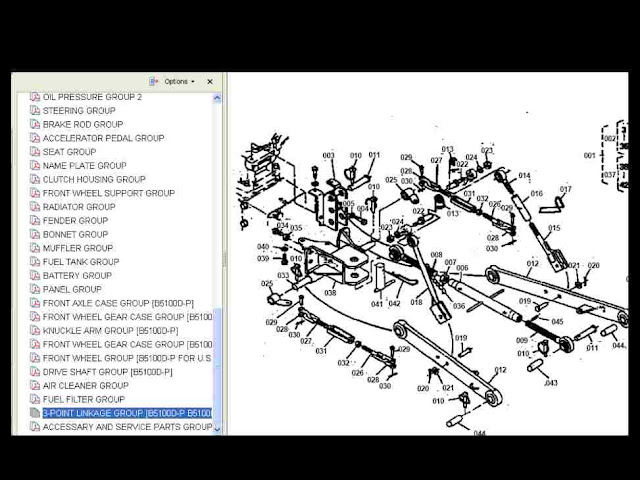Image resolution: width=640 pixels, height=480 pixels.
Task: Click PDF icon beside DRIVE SHAFT GROUP
Action: tap(35, 372)
